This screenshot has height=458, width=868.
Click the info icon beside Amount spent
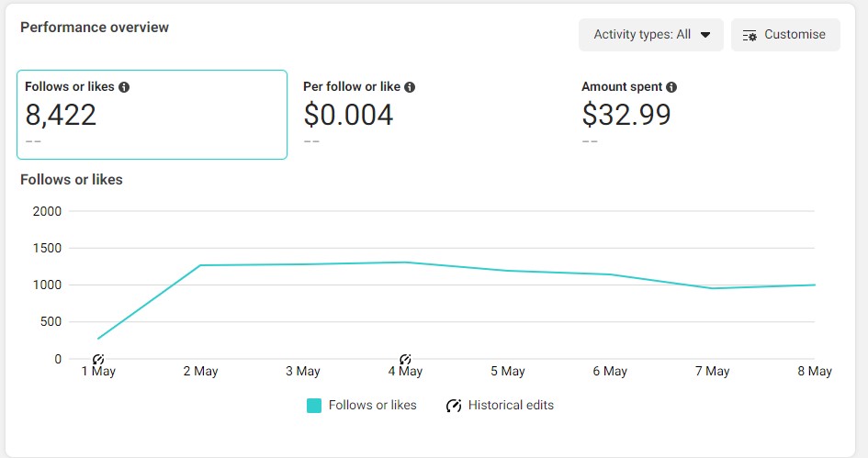click(x=671, y=87)
